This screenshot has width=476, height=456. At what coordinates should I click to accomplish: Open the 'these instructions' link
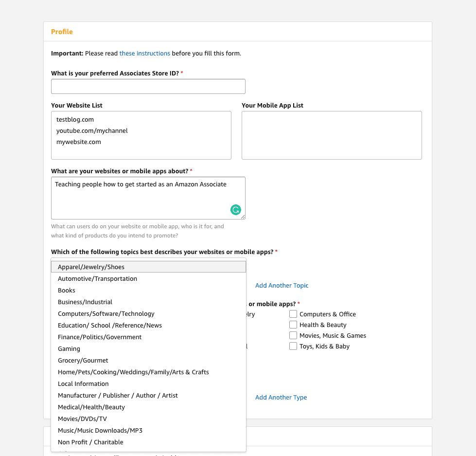click(x=144, y=53)
